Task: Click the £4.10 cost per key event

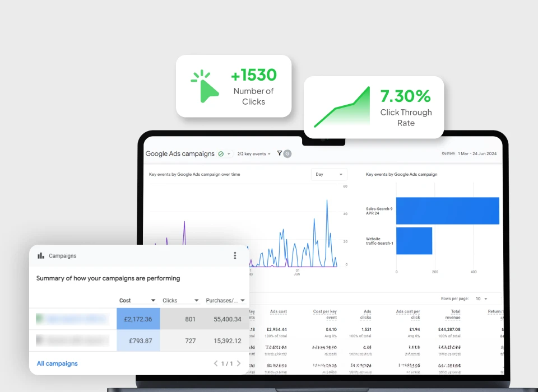Action: point(331,330)
